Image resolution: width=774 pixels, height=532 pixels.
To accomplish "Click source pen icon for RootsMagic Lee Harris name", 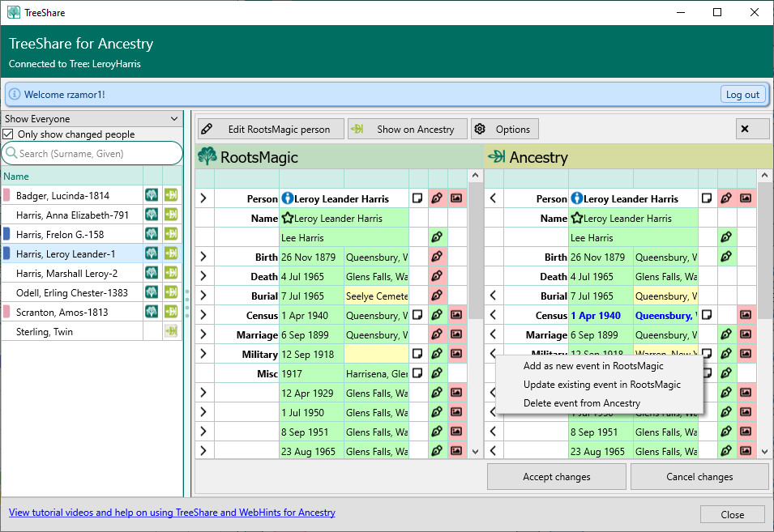I will (438, 237).
